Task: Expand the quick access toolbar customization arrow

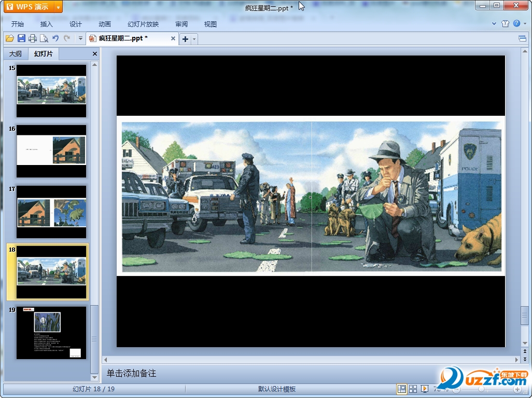Action: tap(80, 38)
